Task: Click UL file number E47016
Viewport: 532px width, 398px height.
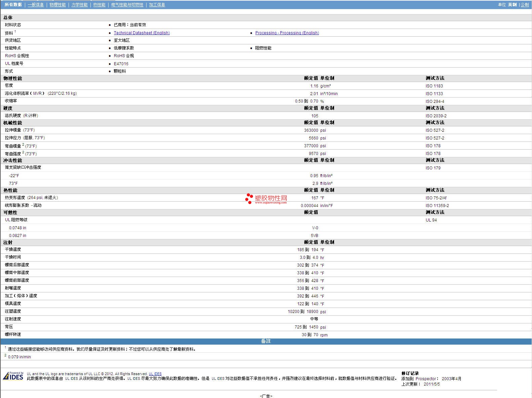Action: click(x=121, y=64)
